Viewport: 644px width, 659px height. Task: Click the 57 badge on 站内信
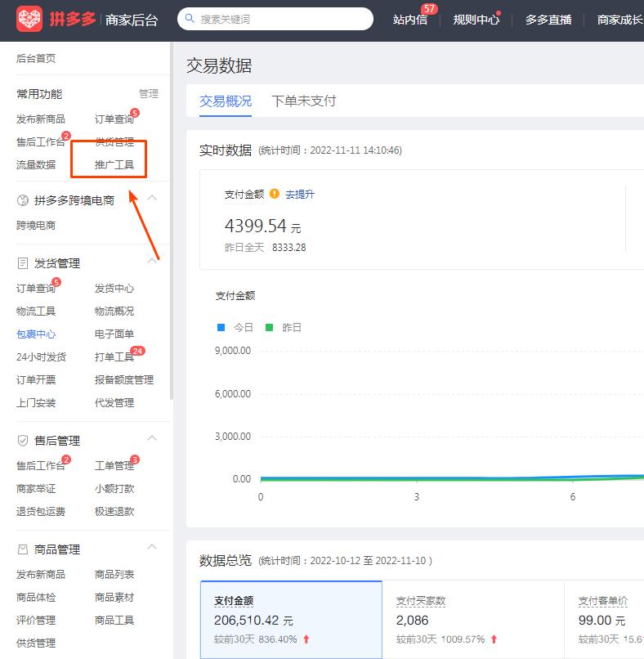(429, 8)
